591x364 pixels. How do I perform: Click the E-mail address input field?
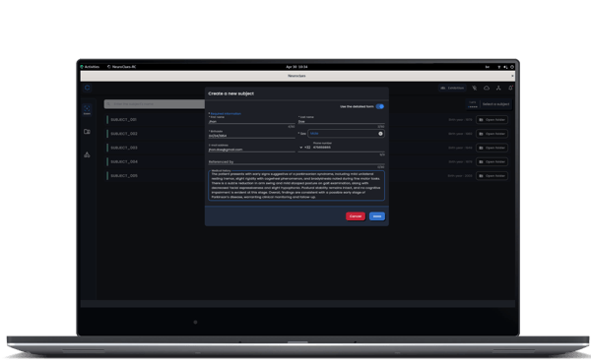pos(252,148)
